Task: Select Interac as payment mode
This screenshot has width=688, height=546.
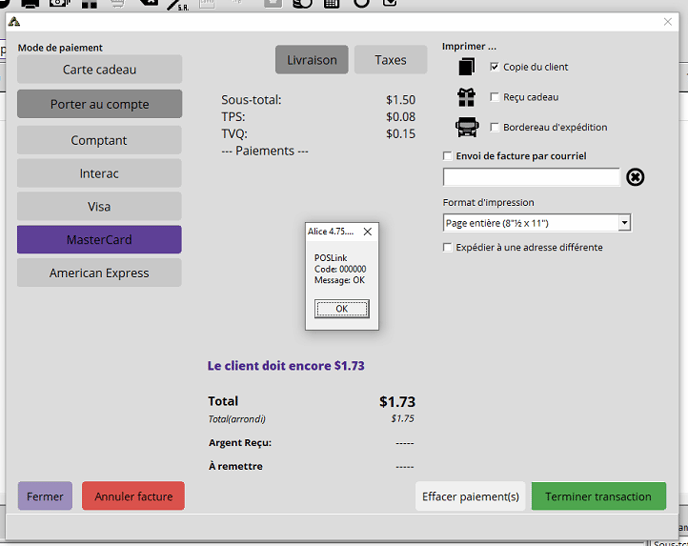Action: [x=99, y=173]
